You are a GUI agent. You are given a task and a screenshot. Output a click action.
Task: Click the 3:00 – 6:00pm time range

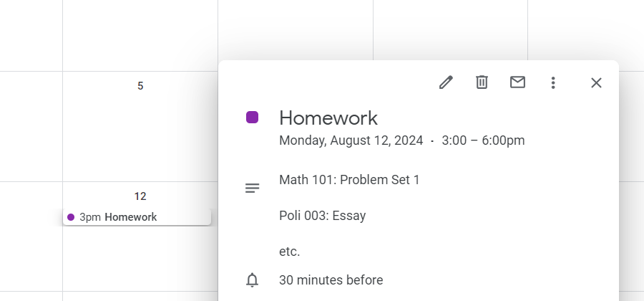point(483,140)
